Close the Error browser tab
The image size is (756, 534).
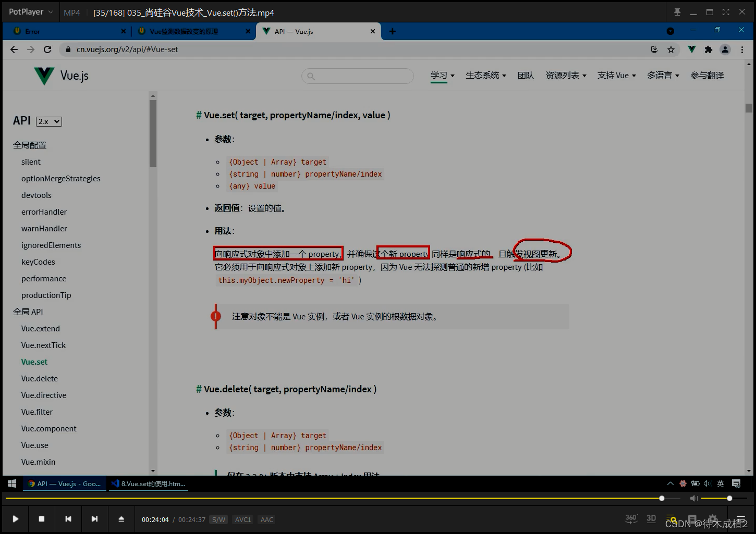click(124, 31)
